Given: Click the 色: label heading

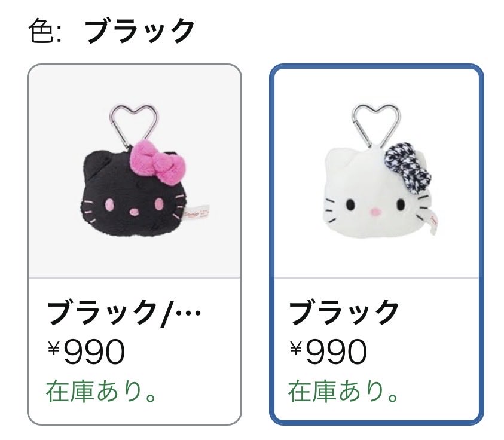Looking at the screenshot, I should [45, 30].
